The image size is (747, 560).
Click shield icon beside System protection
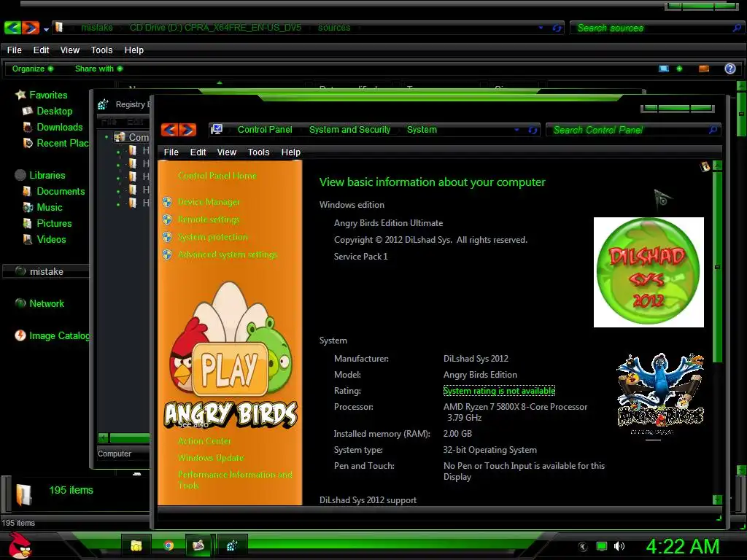(167, 237)
